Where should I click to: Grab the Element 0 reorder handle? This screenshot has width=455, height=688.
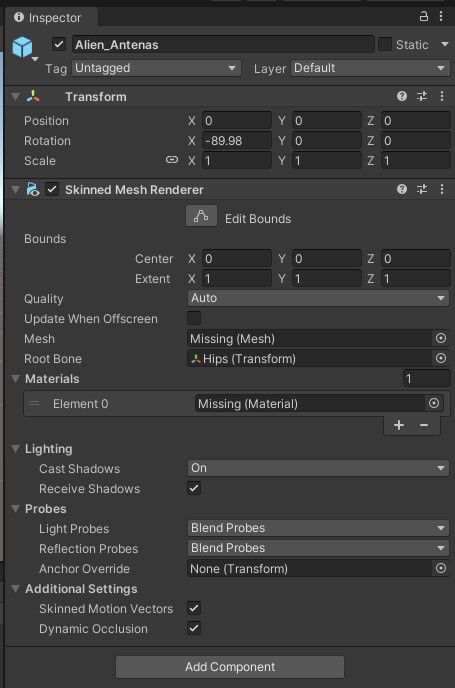click(x=34, y=404)
